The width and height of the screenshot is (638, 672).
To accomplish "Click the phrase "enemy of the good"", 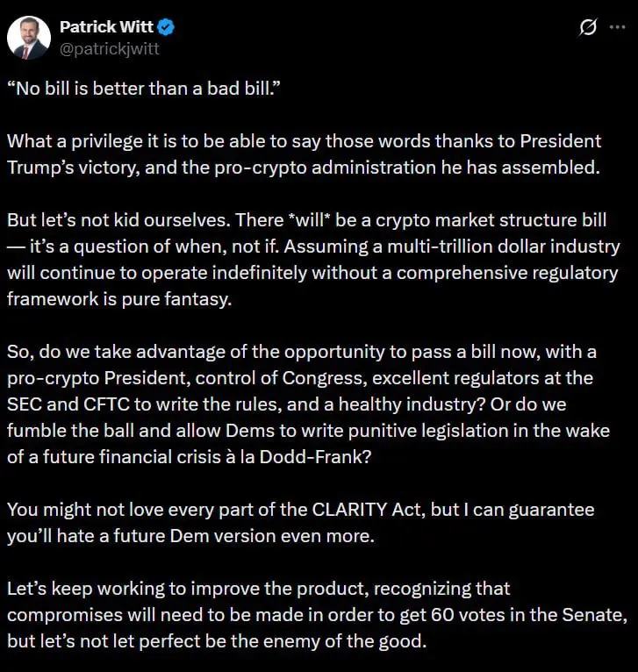I will coord(357,640).
